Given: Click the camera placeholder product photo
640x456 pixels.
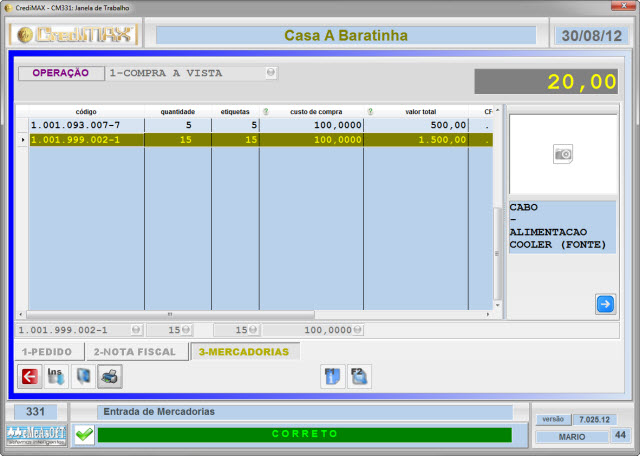Looking at the screenshot, I should click(563, 154).
